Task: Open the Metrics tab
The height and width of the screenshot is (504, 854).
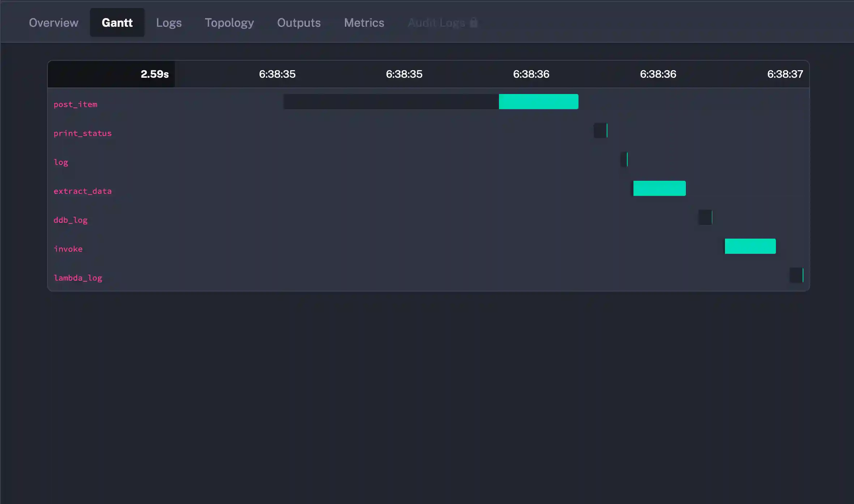Action: pyautogui.click(x=364, y=23)
